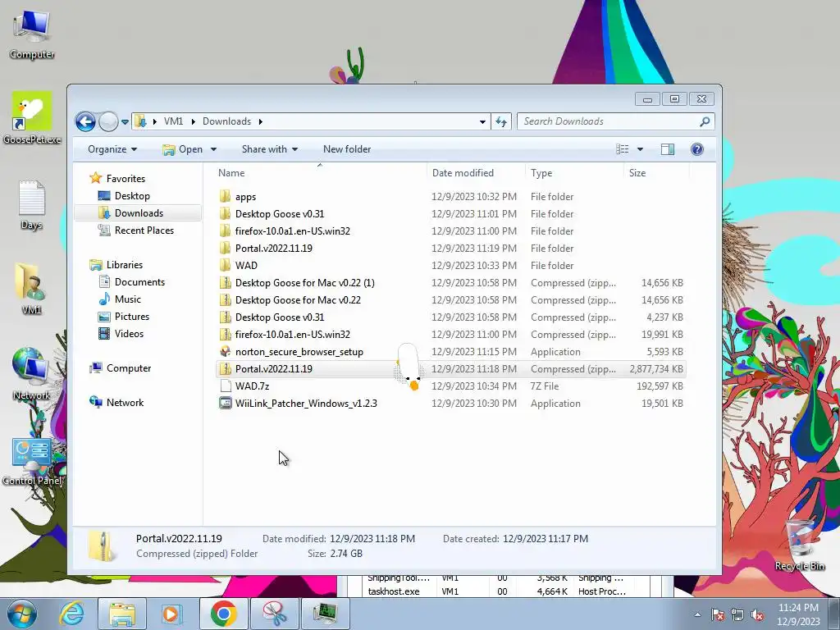Select Favorites in the navigation pane

(x=126, y=178)
